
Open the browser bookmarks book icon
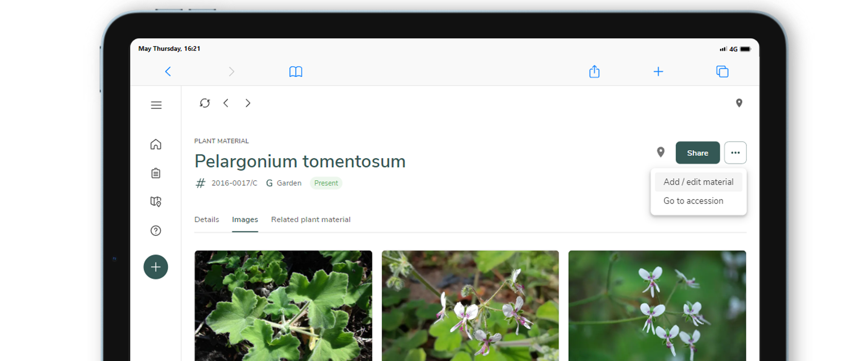pyautogui.click(x=296, y=71)
